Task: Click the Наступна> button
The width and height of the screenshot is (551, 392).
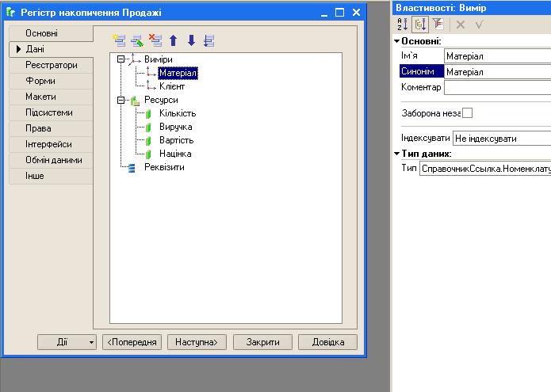Action: tap(197, 342)
